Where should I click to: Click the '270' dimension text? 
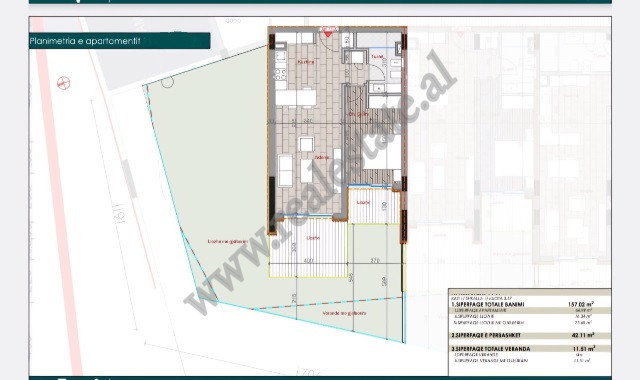(x=375, y=260)
